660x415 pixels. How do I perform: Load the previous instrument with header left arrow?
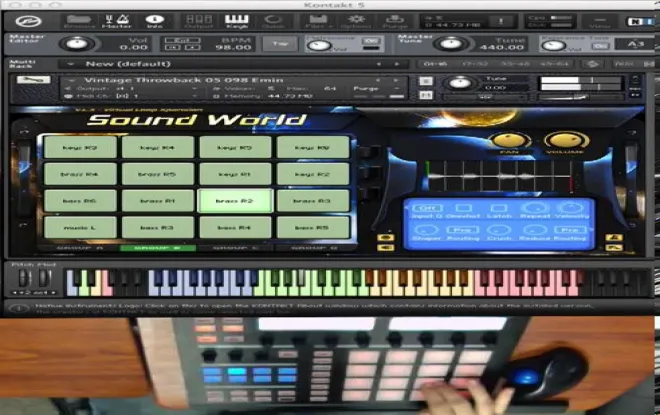378,80
